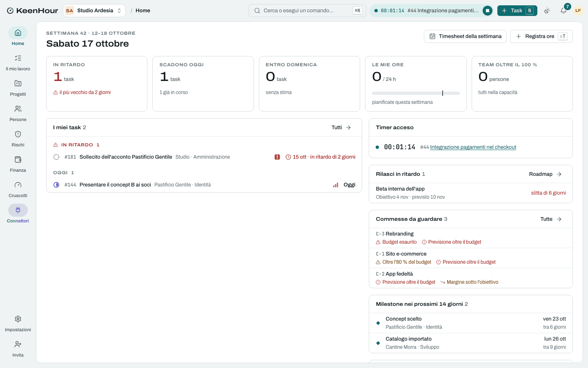Open Integrazione pagamenti nel checkout link
The width and height of the screenshot is (588, 368).
pyautogui.click(x=473, y=147)
